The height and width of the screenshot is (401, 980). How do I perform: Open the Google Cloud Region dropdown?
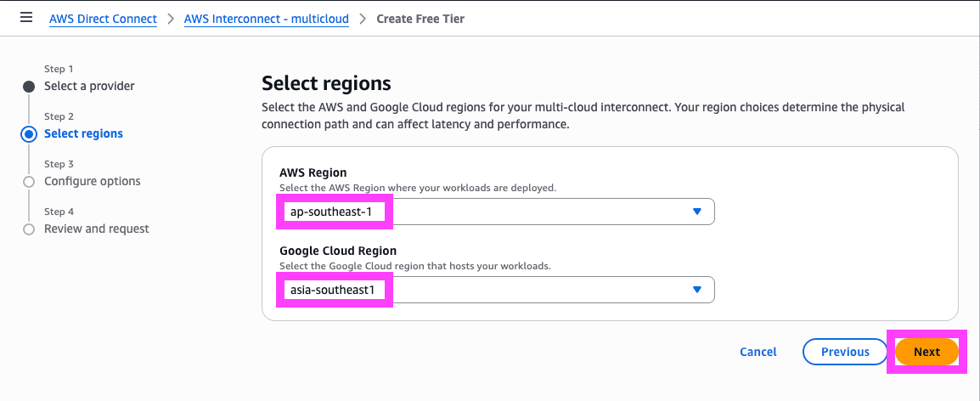497,290
